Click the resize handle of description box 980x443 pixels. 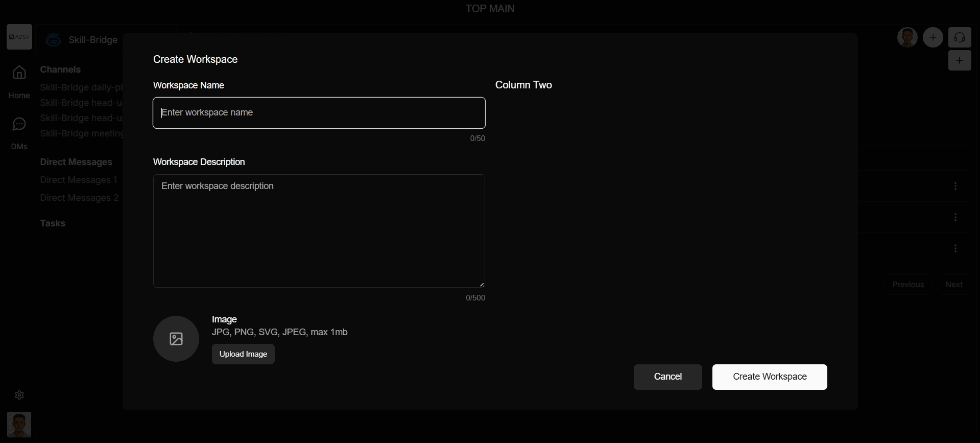[x=482, y=285]
